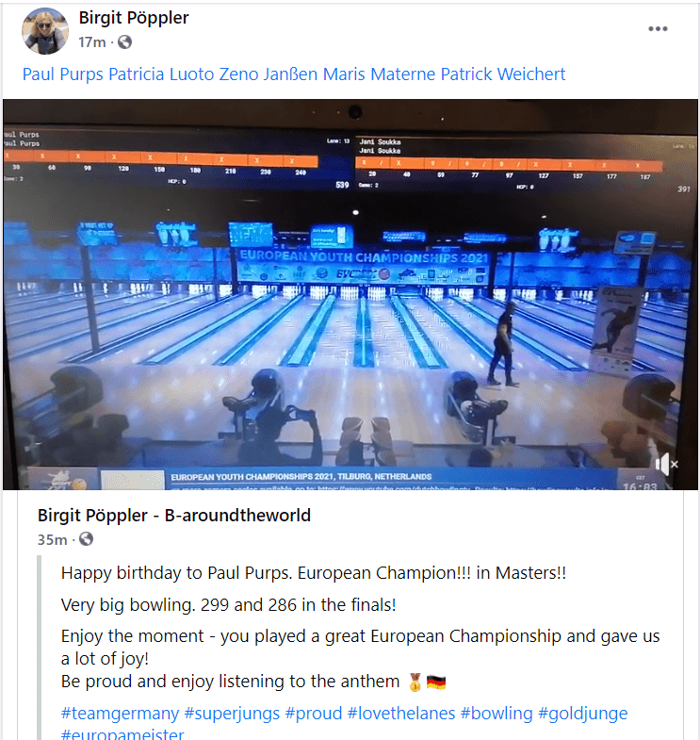Open Birgit Pöppler's profile from post header
The image size is (700, 740).
point(134,18)
